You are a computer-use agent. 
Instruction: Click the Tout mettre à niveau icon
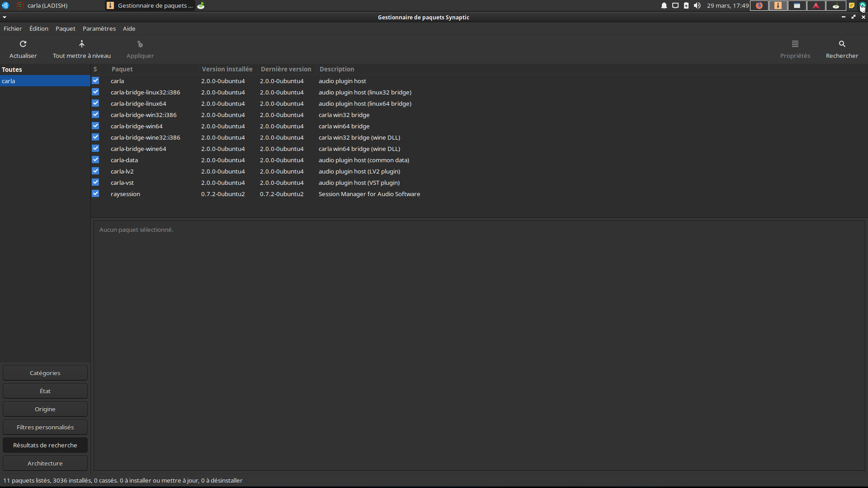point(81,44)
